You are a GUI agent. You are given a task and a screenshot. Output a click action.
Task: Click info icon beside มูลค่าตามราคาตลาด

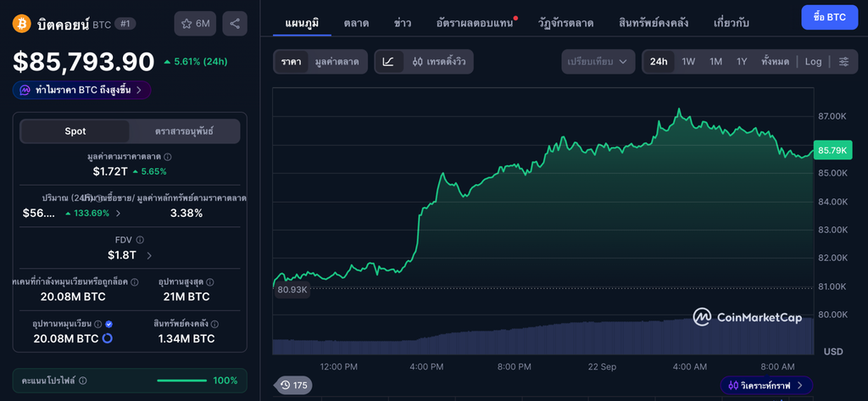167,158
